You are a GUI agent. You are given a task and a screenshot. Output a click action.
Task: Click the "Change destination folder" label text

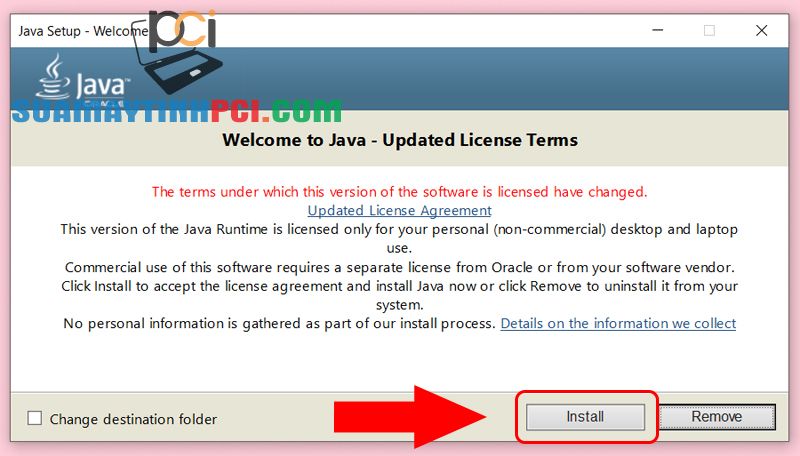[133, 419]
